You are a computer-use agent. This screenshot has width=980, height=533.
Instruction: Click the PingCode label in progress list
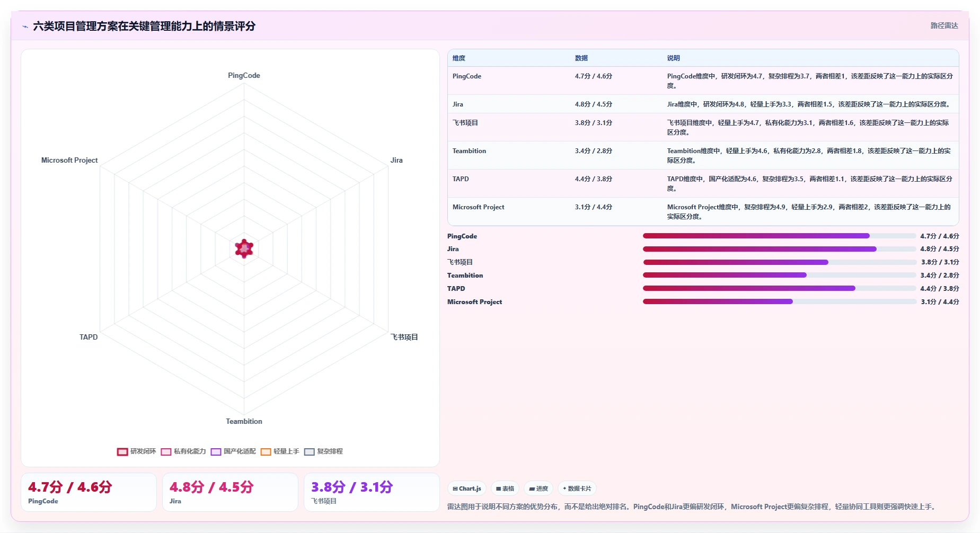[462, 236]
